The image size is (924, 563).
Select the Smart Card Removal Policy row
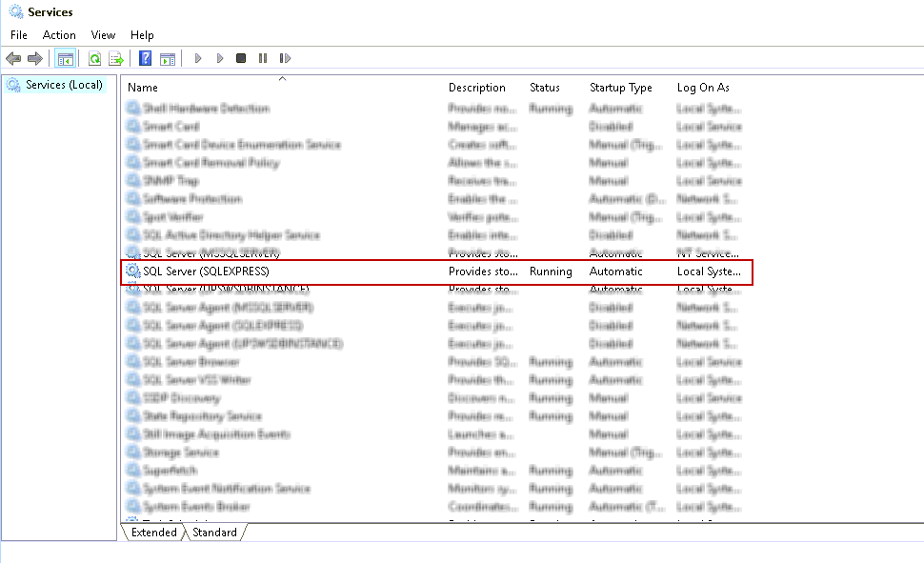click(433, 163)
